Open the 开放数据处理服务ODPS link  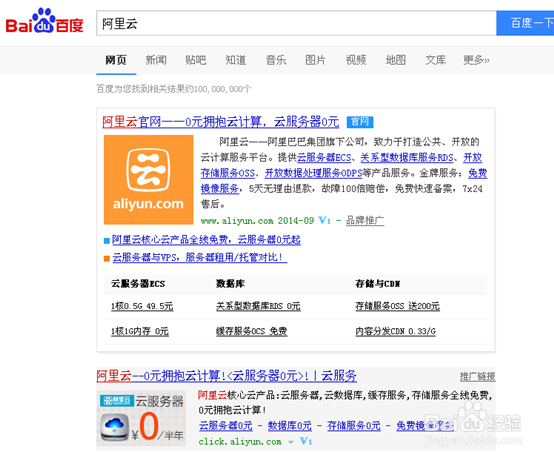pyautogui.click(x=313, y=173)
